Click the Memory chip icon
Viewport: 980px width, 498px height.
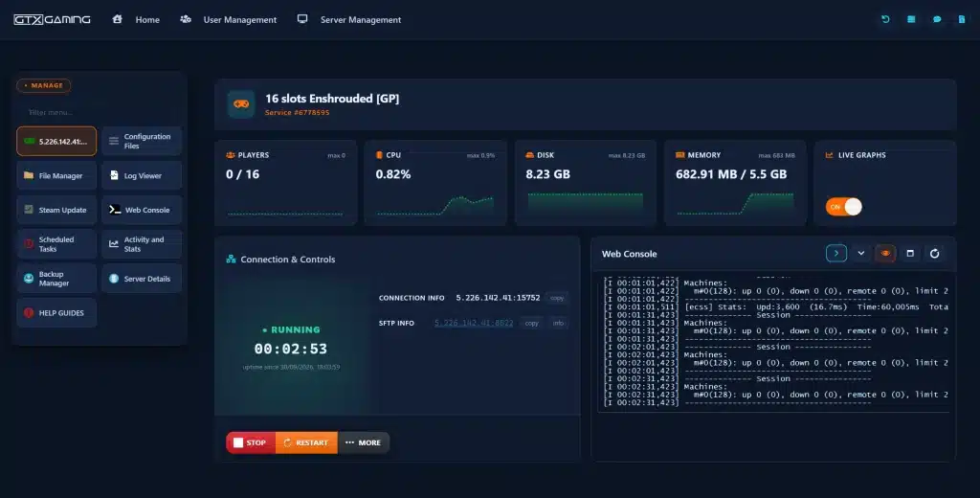tap(680, 155)
